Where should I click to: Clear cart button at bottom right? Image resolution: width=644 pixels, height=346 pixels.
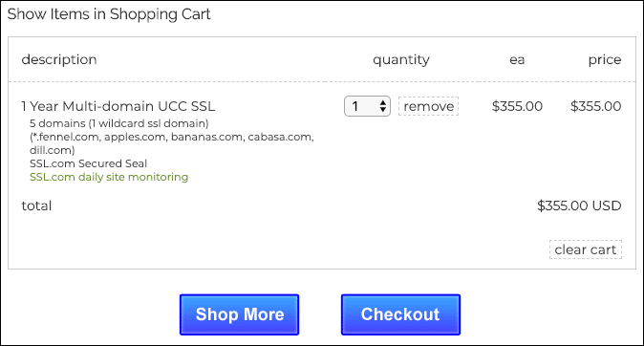586,249
